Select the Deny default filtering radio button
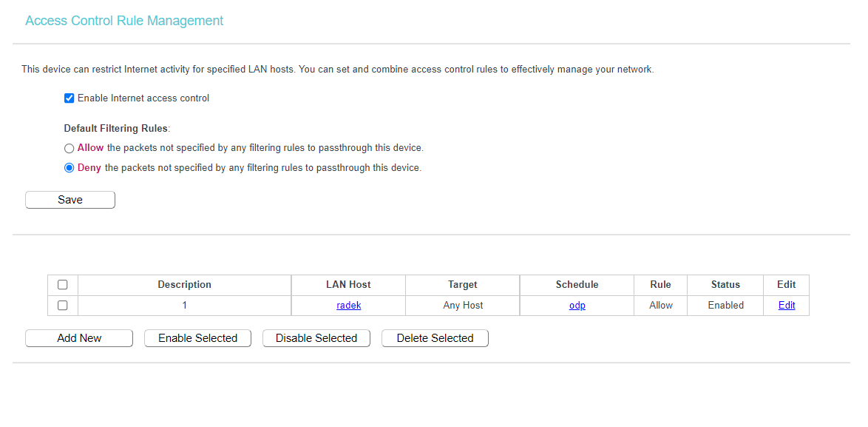The image size is (868, 427). (x=69, y=168)
